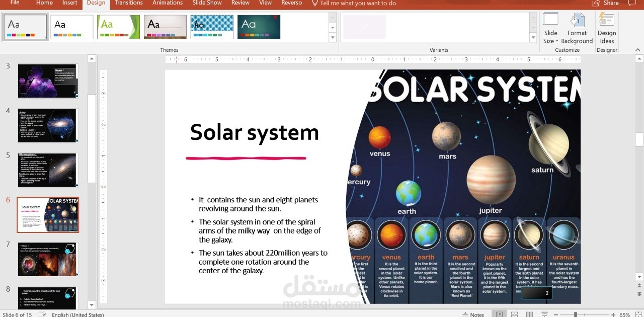Click the zoom in plus button
This screenshot has height=317, width=644.
pos(613,314)
